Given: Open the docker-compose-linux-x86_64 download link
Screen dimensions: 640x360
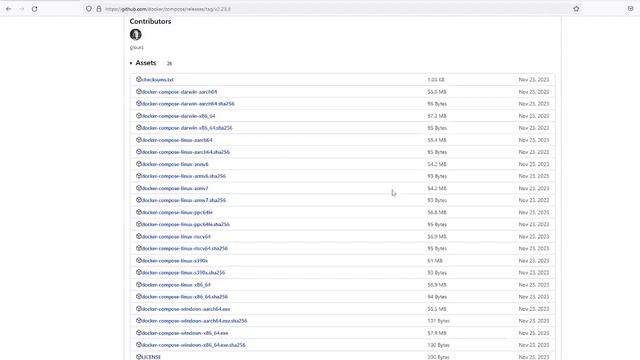Looking at the screenshot, I should (176, 284).
